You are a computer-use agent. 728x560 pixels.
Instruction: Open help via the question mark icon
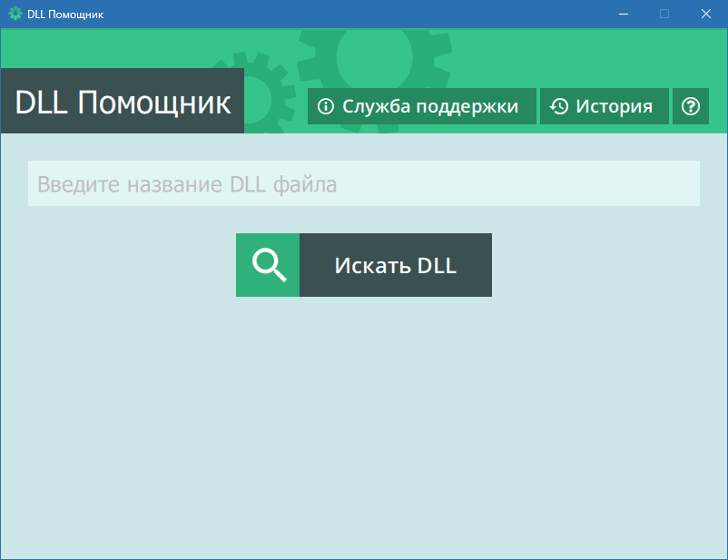[691, 106]
